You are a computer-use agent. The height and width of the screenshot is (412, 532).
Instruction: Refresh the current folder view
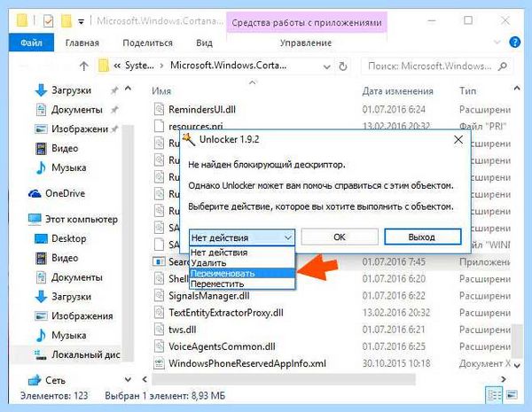343,66
